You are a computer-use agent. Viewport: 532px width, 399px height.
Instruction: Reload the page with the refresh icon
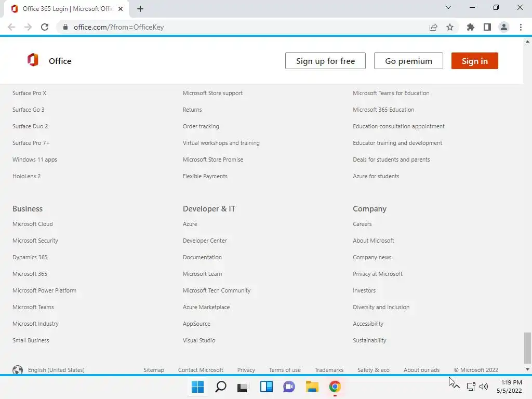45,27
